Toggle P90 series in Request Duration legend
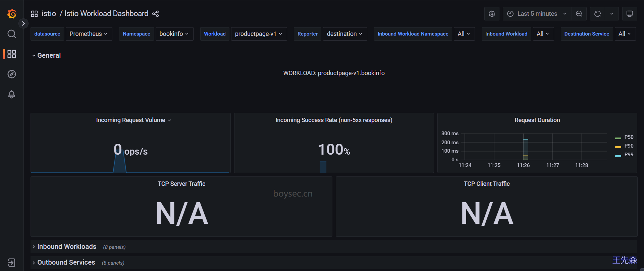The image size is (644, 271). [629, 146]
